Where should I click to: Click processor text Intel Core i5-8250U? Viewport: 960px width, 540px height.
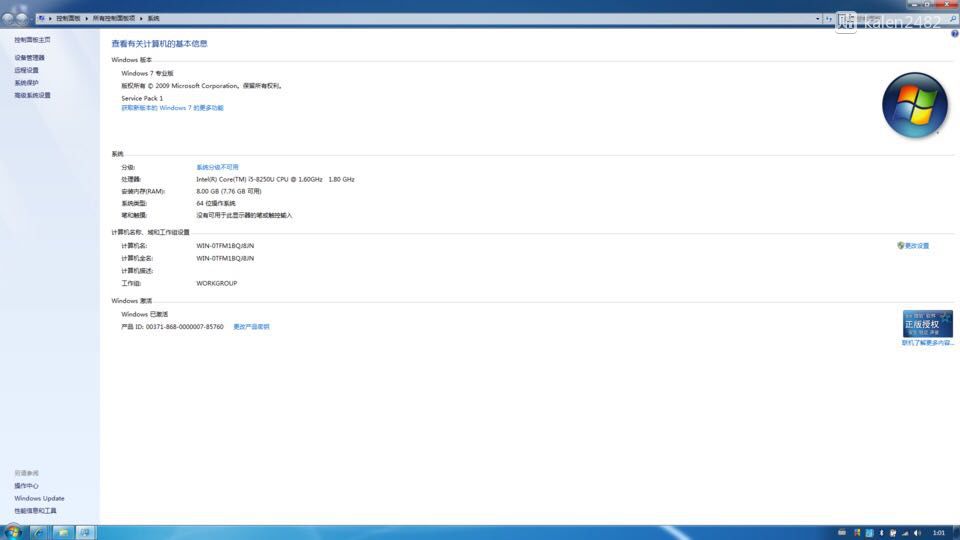click(x=275, y=179)
